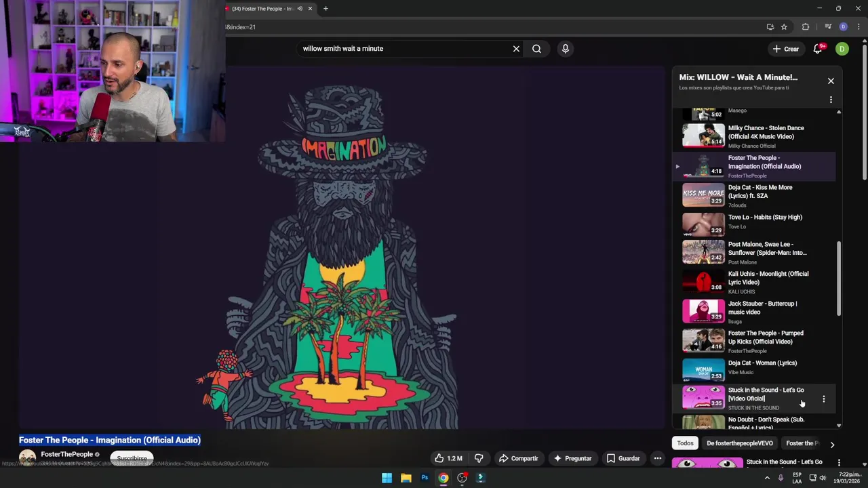
Task: Open the Windows Start menu
Action: click(387, 478)
